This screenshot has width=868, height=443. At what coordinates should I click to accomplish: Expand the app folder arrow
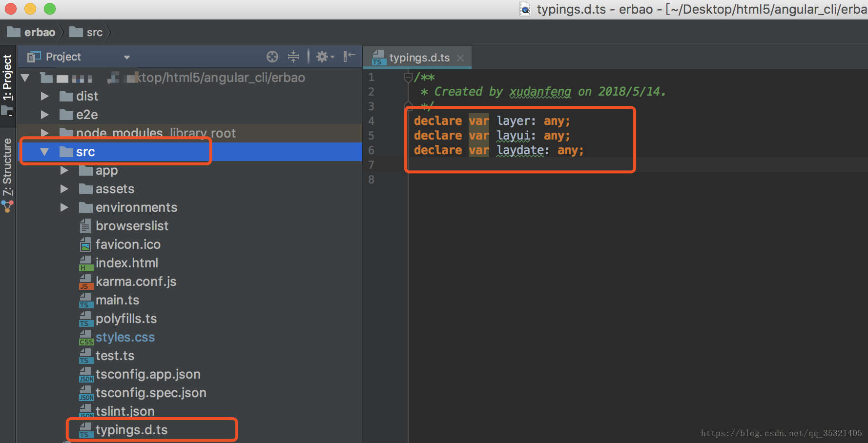(x=64, y=170)
